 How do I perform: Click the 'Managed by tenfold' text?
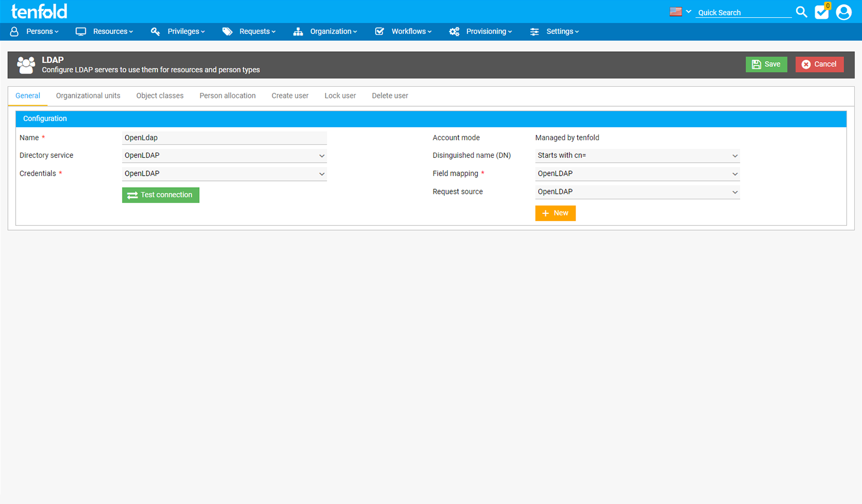click(x=567, y=138)
